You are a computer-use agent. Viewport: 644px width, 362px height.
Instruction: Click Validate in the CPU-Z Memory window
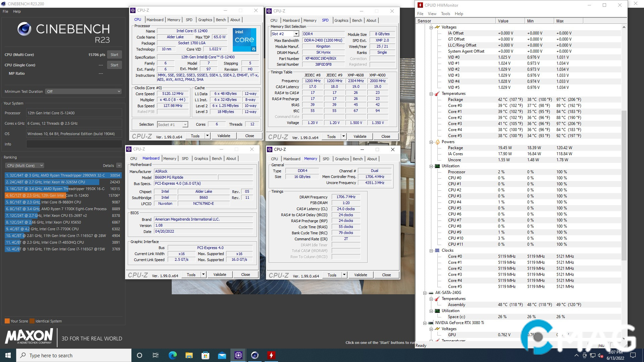pos(361,275)
